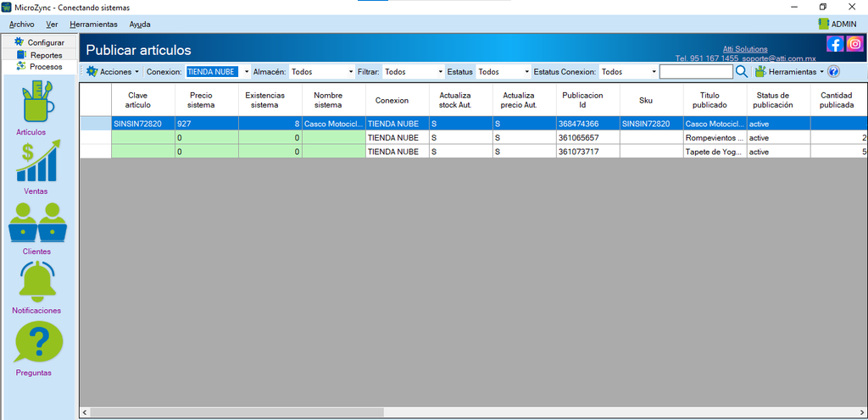Sort by Precio sistema column header
This screenshot has width=868, height=420.
pos(207,100)
